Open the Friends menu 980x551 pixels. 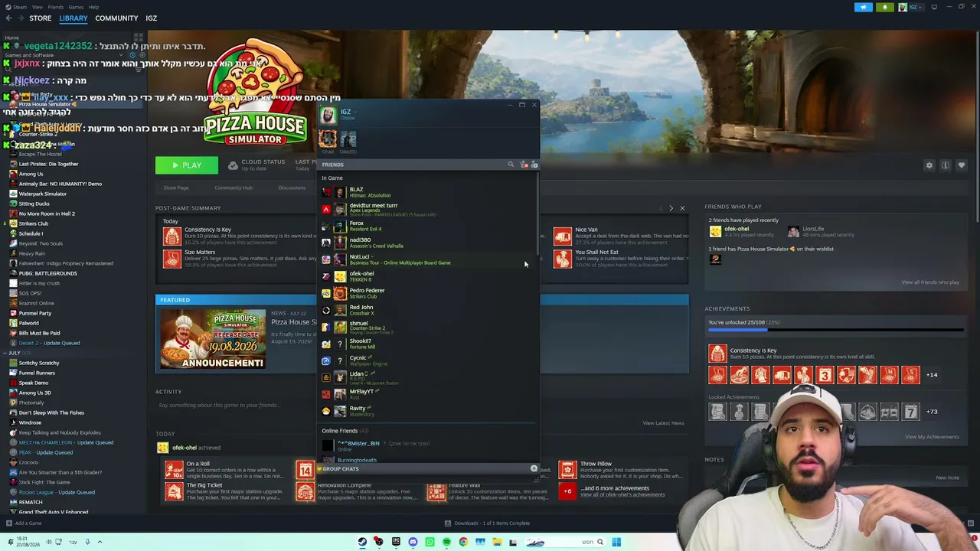[x=55, y=7]
